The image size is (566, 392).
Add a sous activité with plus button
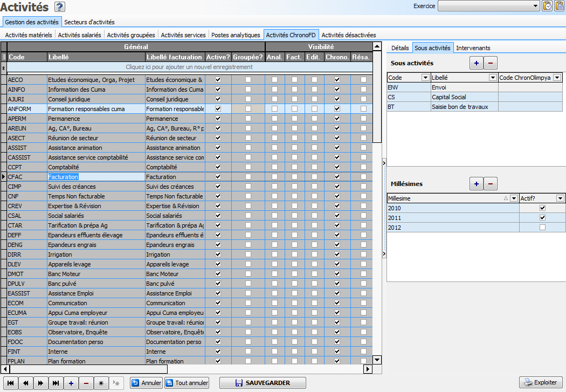coord(477,63)
